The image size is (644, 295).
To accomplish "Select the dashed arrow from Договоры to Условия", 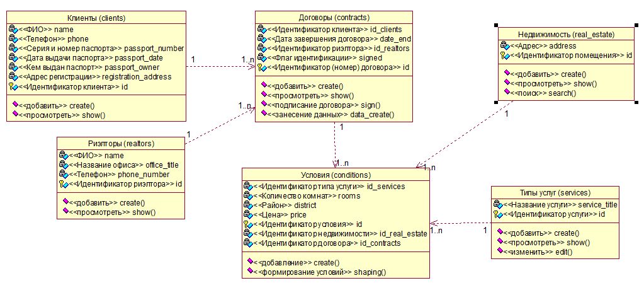I will [335, 145].
